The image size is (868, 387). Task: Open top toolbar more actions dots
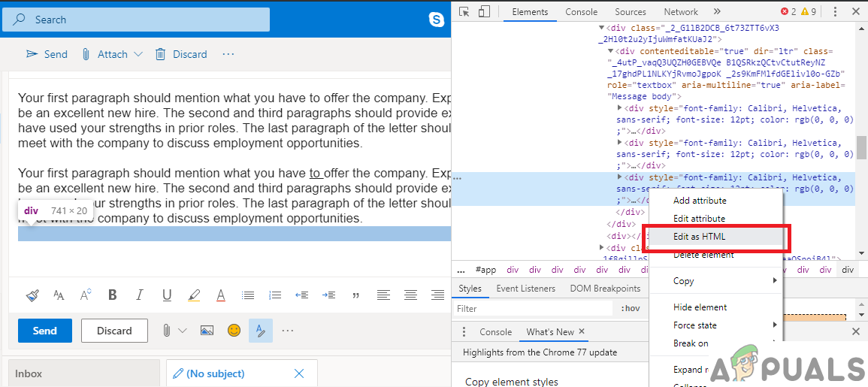coord(228,54)
